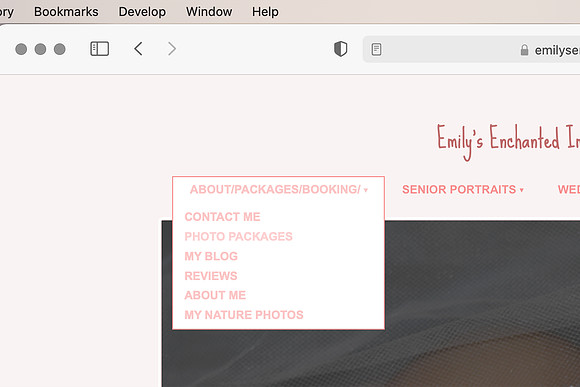Click the red close window button

tap(21, 49)
